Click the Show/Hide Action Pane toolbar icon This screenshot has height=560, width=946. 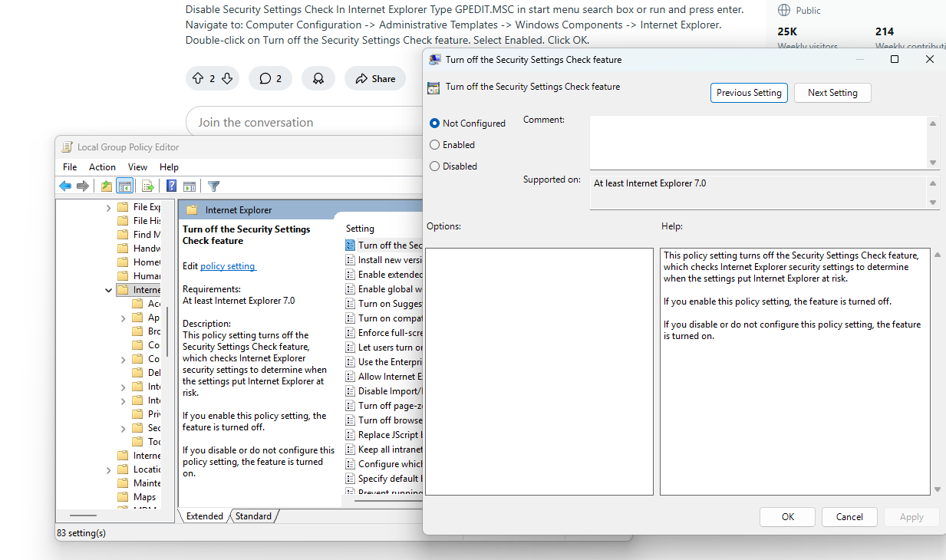pos(190,186)
